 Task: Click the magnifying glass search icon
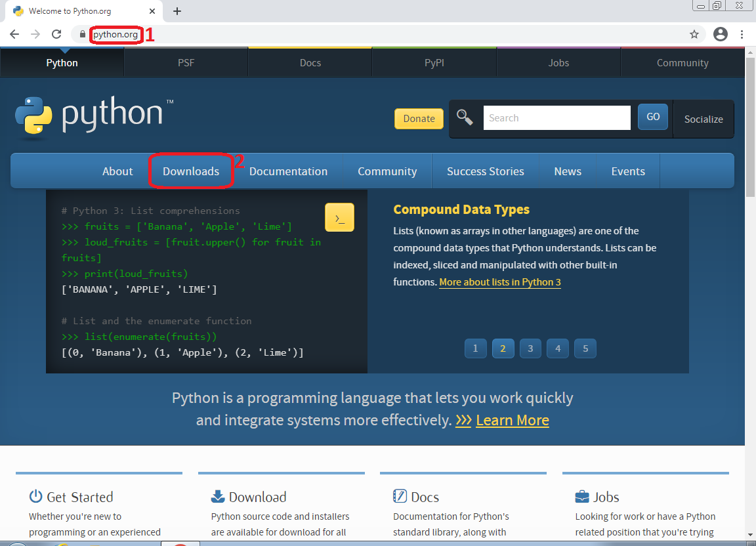coord(465,118)
